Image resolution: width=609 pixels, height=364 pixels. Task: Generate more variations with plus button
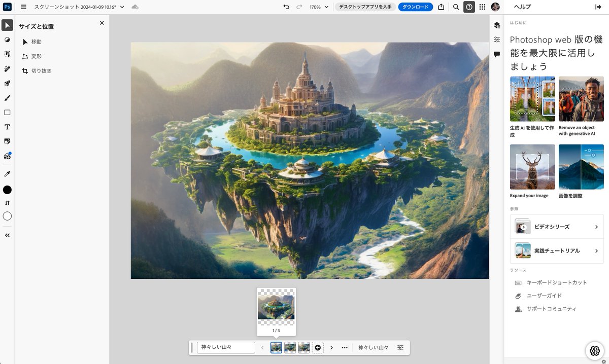tap(318, 347)
